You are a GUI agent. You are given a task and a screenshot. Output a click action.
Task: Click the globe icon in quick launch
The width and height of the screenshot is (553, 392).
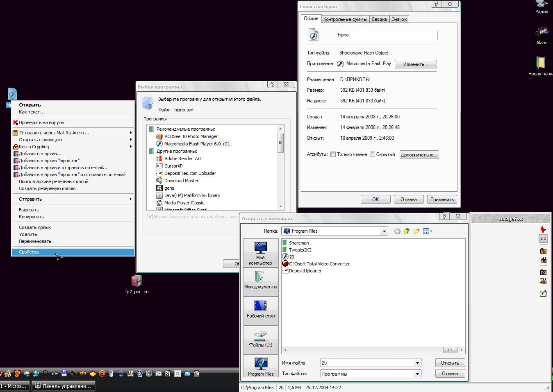[36, 373]
